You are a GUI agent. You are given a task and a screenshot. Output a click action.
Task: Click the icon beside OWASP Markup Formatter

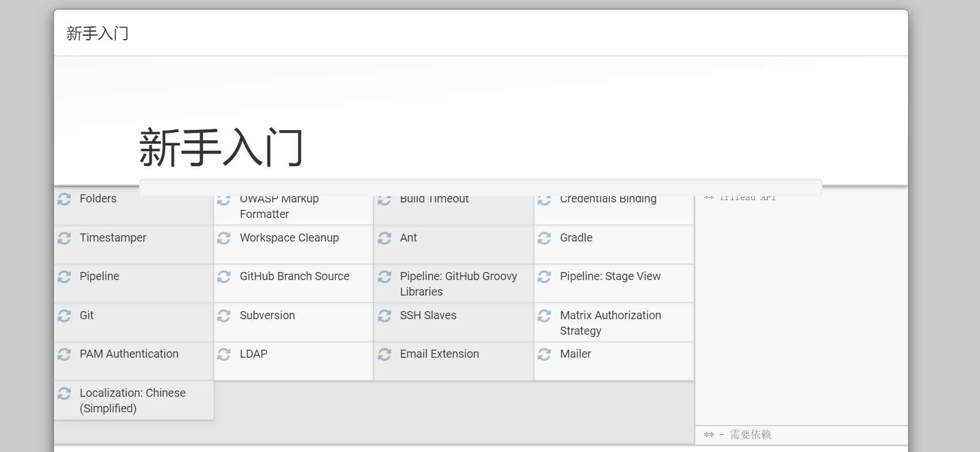224,200
